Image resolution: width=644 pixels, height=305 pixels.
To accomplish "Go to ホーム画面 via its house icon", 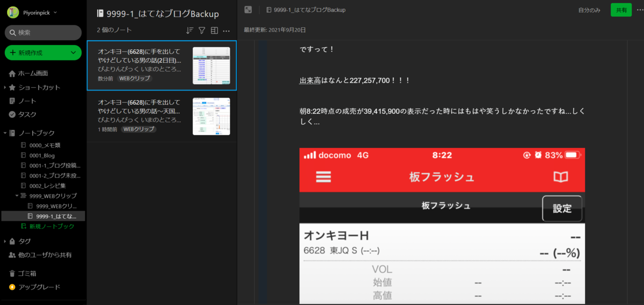I will point(12,73).
